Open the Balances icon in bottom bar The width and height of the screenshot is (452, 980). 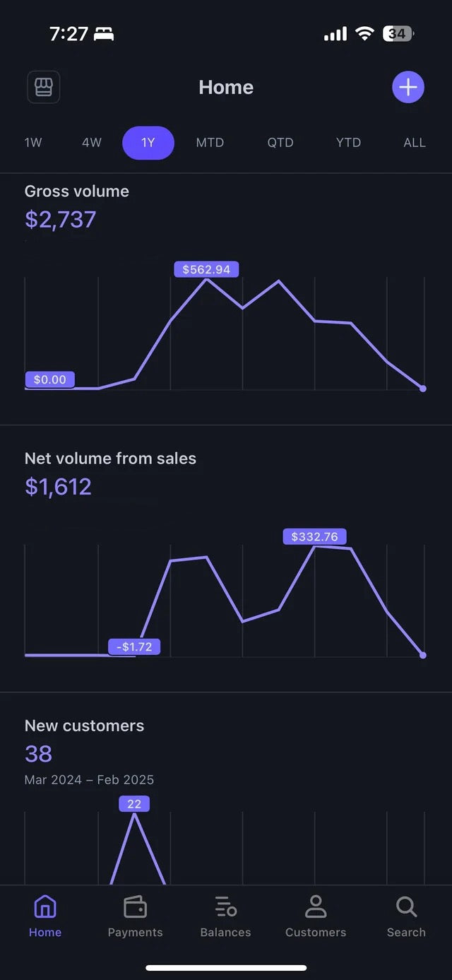coord(225,907)
